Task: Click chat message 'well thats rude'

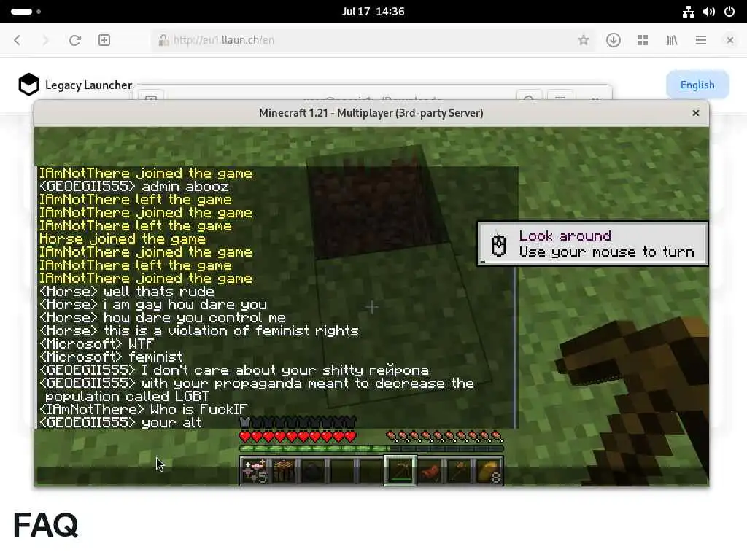Action: click(127, 292)
